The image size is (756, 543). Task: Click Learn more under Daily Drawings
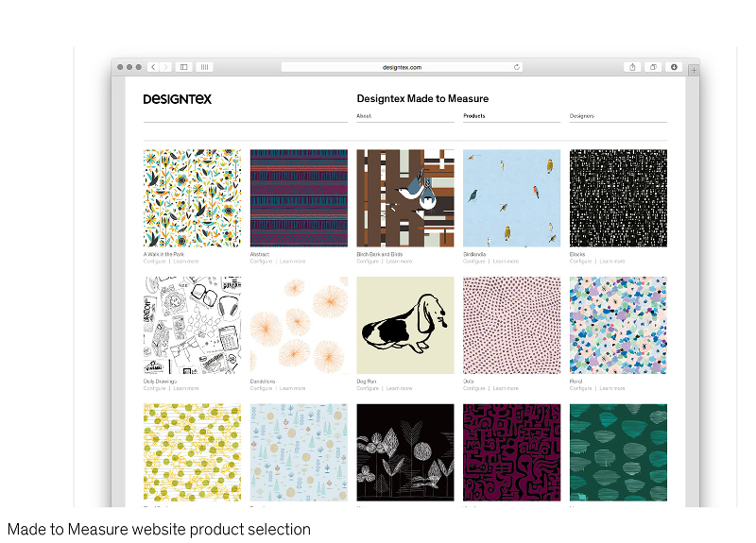coord(186,388)
